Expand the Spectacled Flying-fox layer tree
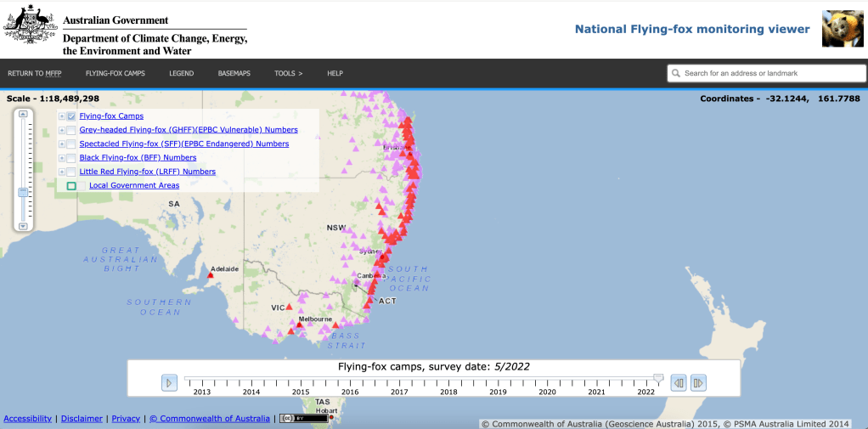This screenshot has height=429, width=868. pos(61,144)
